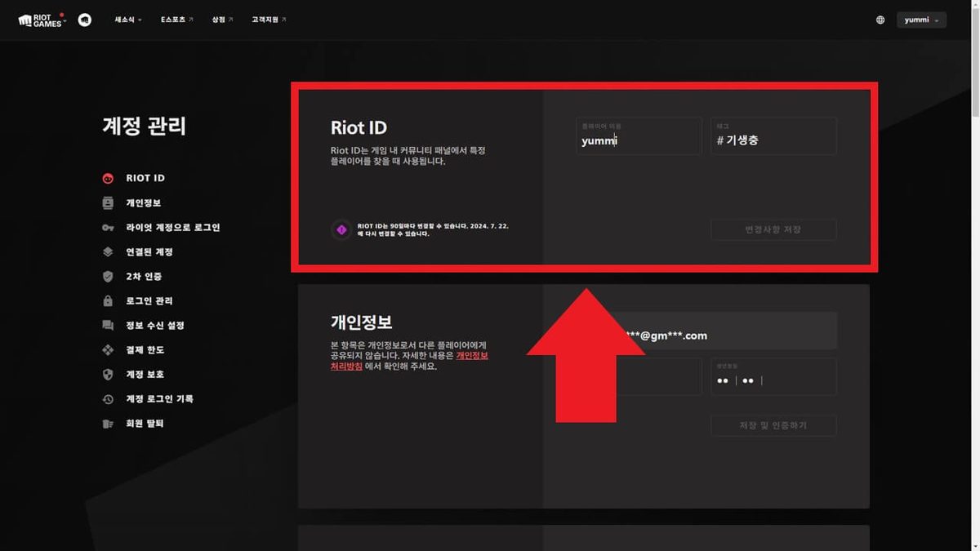
Task: Select 계정 로그인 기록 in the sidebar
Action: pos(160,398)
